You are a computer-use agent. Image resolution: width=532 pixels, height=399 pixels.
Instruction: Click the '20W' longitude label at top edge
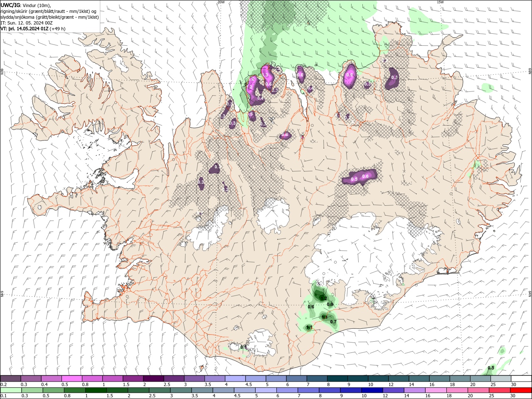coord(221,2)
